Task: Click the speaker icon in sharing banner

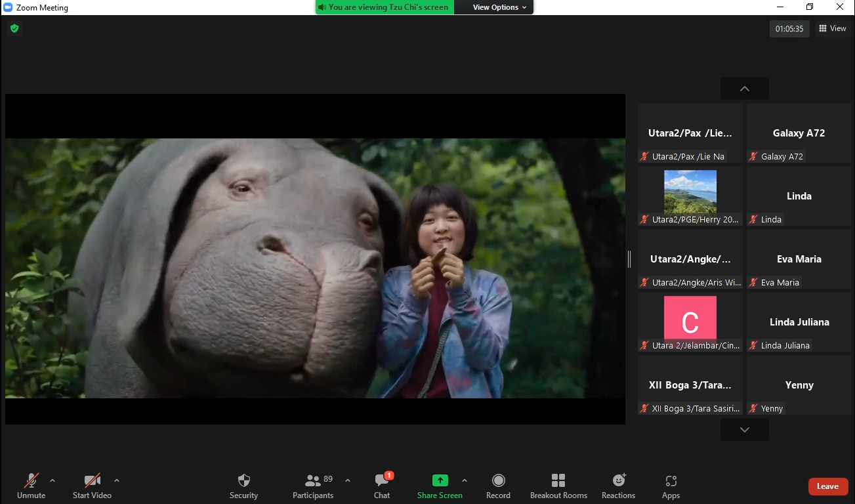Action: (x=322, y=7)
